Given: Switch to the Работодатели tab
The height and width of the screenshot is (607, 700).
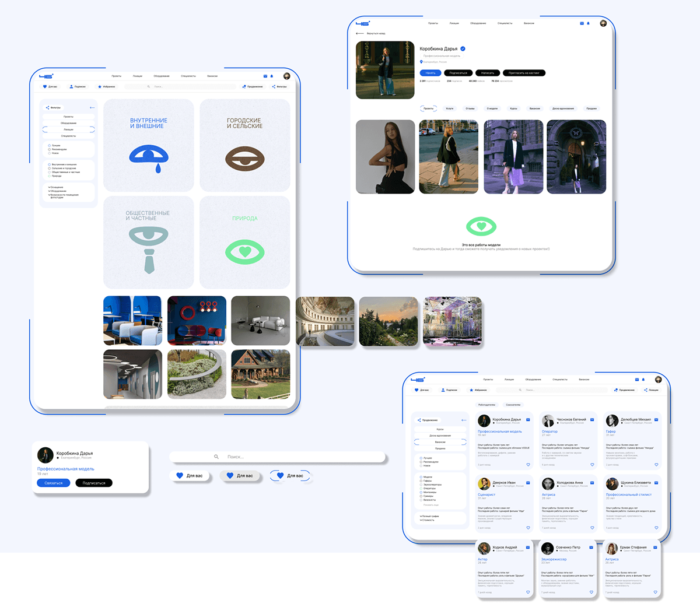Looking at the screenshot, I should coord(487,405).
